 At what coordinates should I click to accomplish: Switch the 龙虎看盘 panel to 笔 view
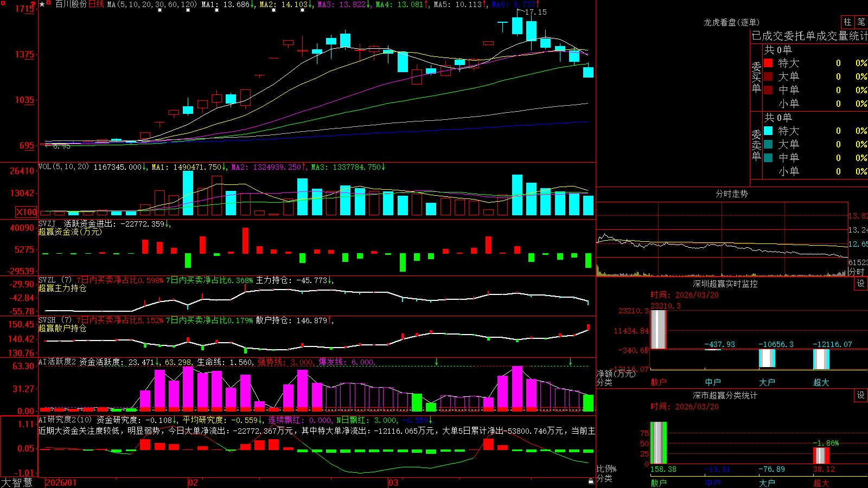861,22
